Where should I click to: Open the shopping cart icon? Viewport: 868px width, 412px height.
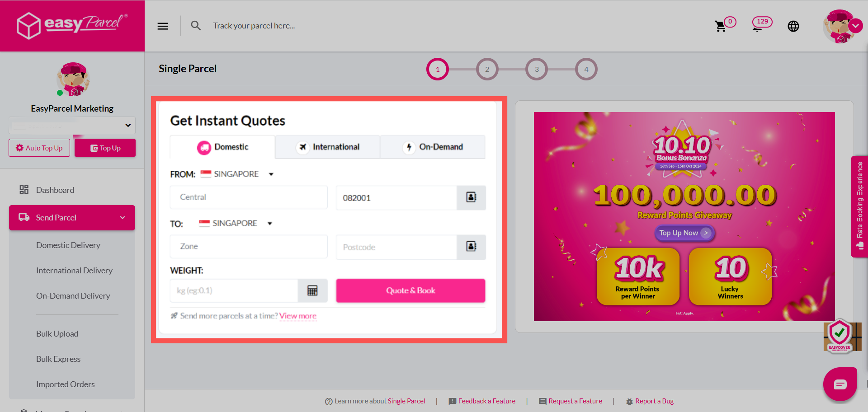(720, 26)
